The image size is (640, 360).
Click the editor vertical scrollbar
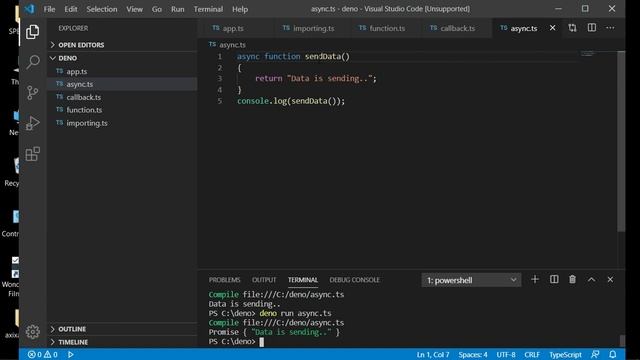(621, 141)
